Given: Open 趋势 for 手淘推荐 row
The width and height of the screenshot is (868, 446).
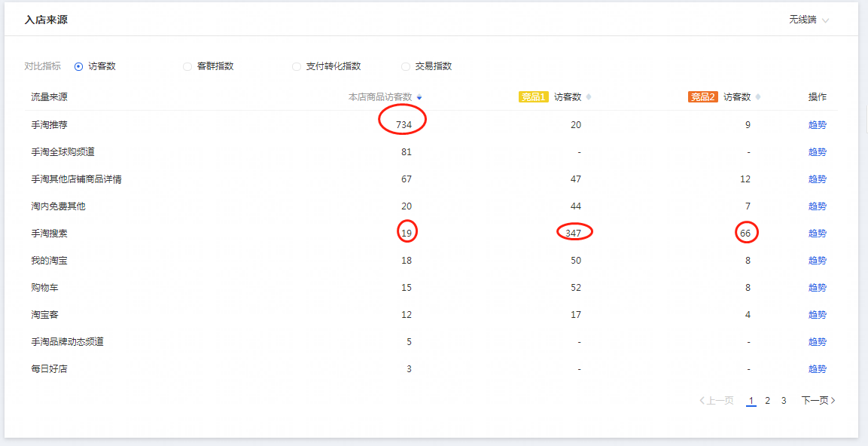Looking at the screenshot, I should [x=817, y=124].
